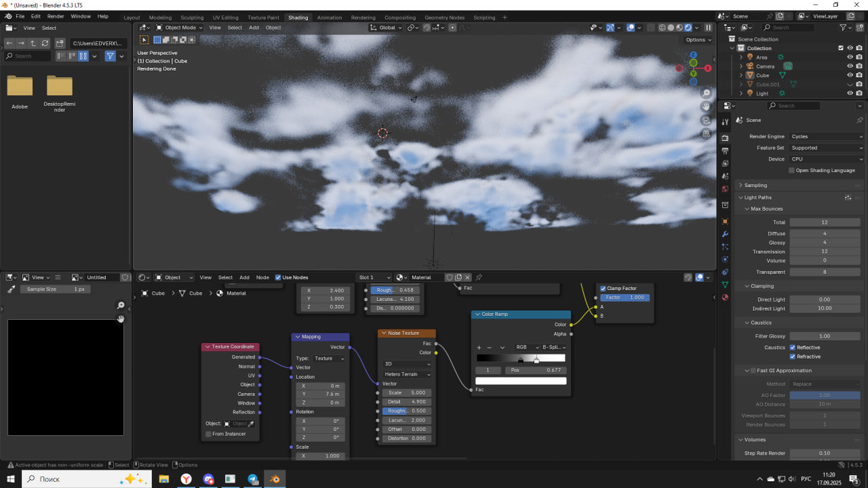Launch Blender from the Windows taskbar

(275, 479)
